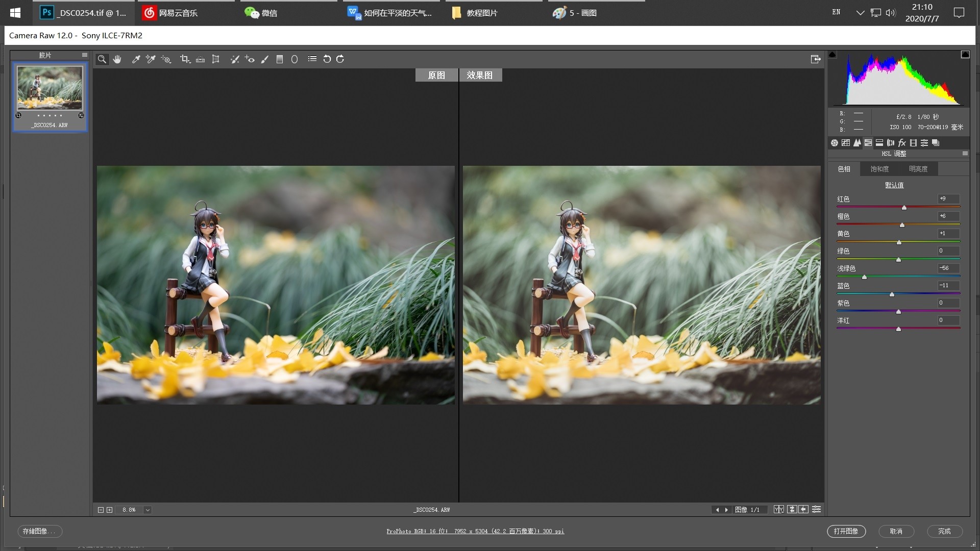This screenshot has width=980, height=551.
Task: Open the Tone Curve panel
Action: click(846, 143)
